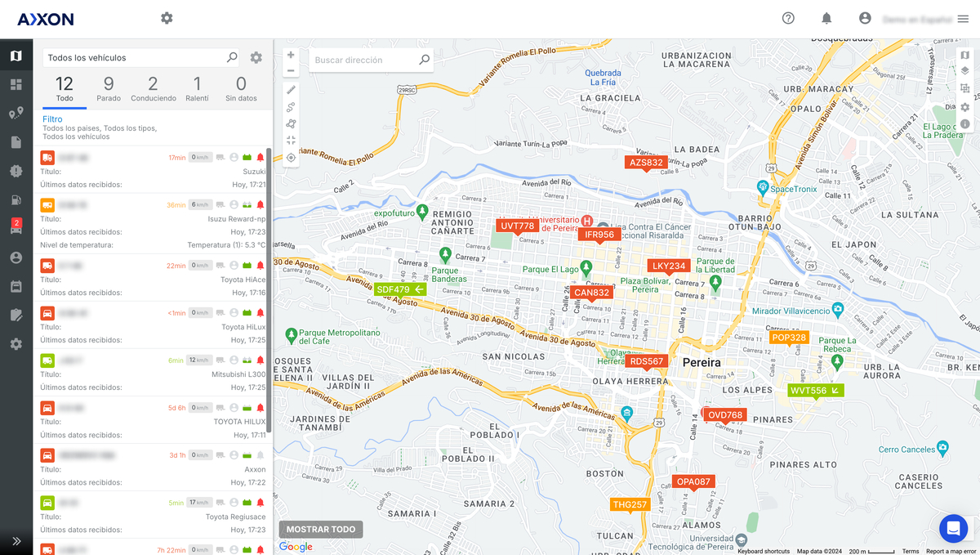Select the Toyota Regiusace vehicle row
The width and height of the screenshot is (980, 555).
[x=153, y=515]
